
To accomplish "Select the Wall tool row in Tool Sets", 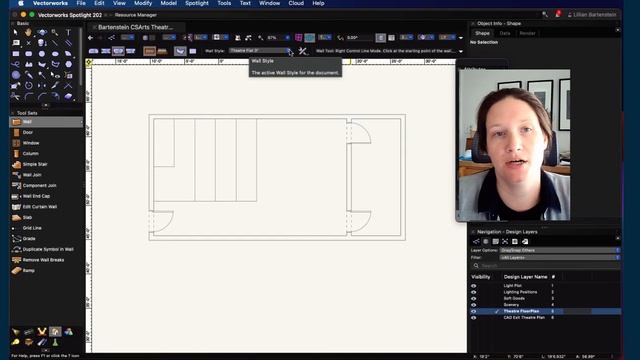I will point(46,122).
